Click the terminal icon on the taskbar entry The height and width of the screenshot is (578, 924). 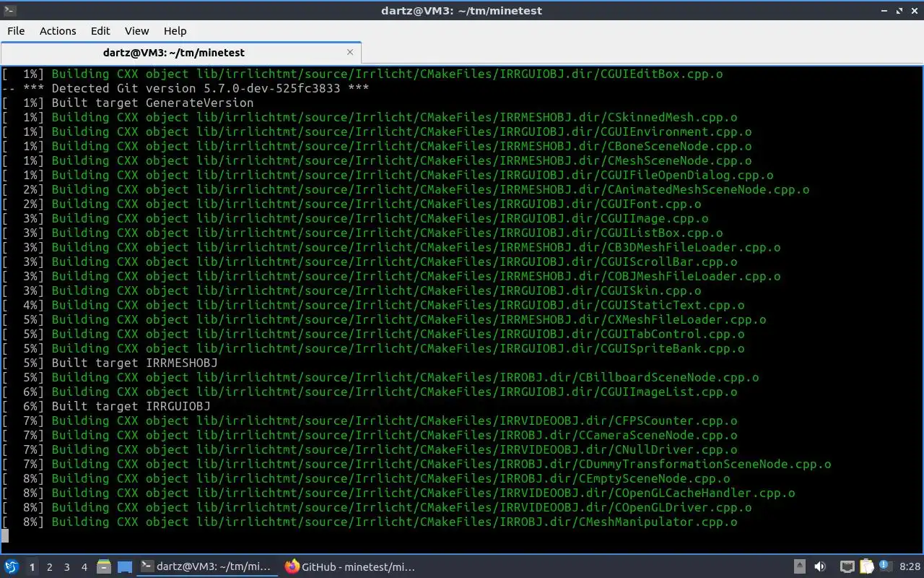point(147,567)
